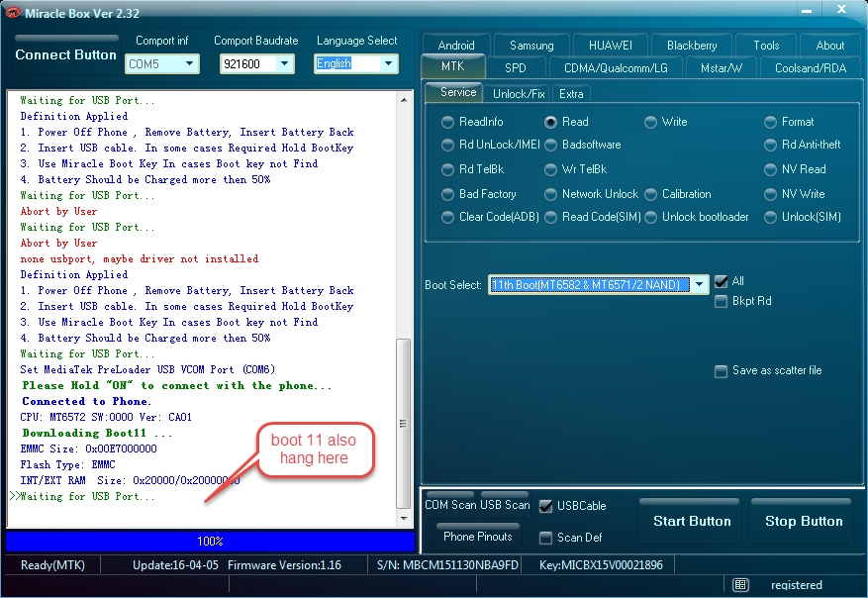Click the 'Flash Type: EMMC' log line

tap(67, 464)
